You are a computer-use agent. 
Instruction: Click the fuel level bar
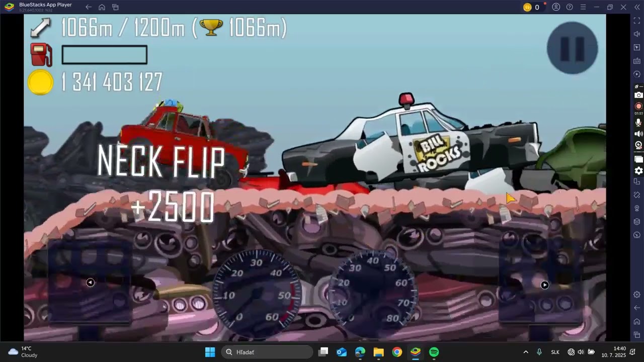click(x=105, y=55)
